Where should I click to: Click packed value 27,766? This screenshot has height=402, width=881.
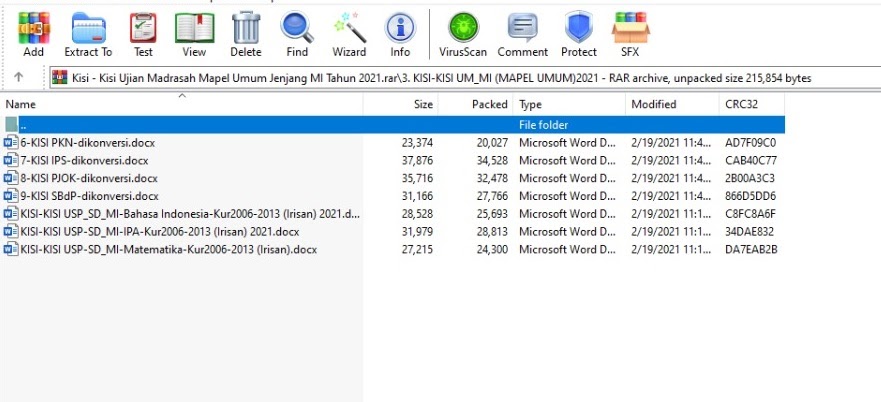click(492, 196)
